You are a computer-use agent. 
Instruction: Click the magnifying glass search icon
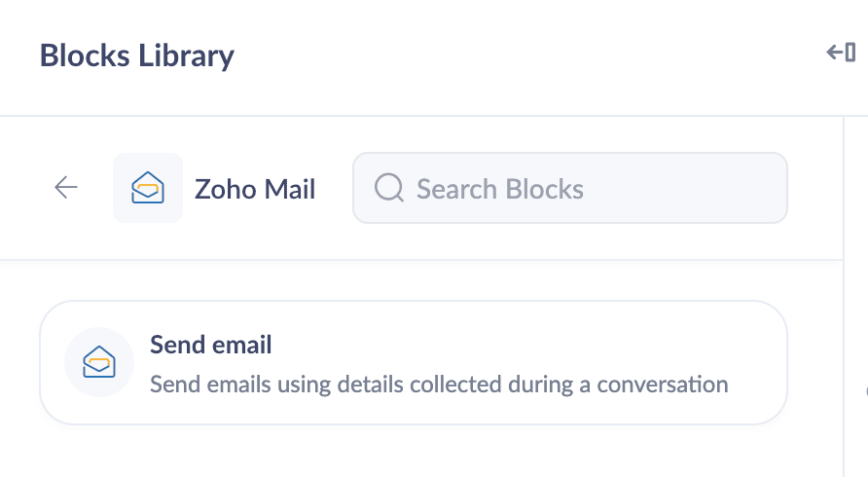coord(388,188)
